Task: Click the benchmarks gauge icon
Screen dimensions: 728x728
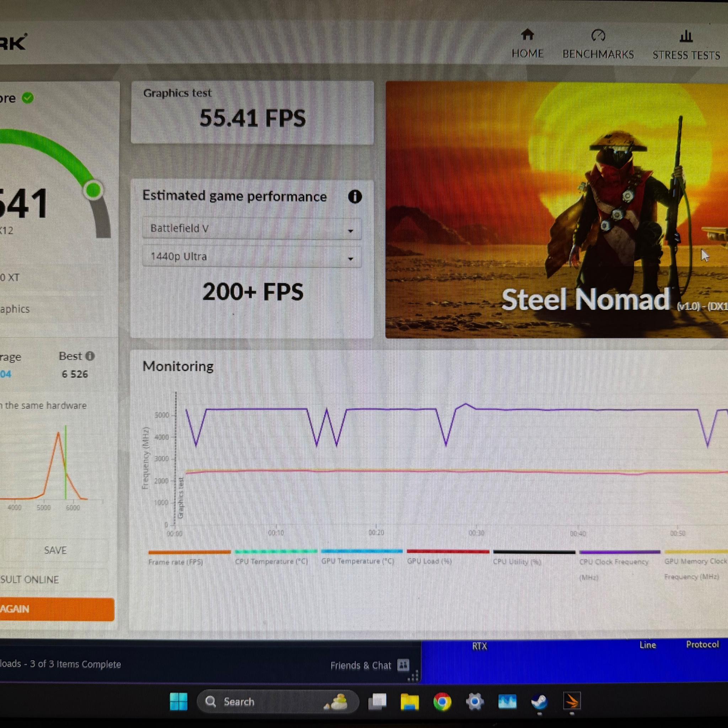Action: click(x=598, y=36)
